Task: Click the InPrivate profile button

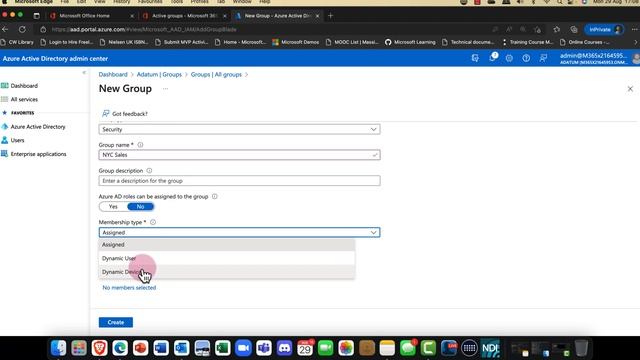Action: 604,29
